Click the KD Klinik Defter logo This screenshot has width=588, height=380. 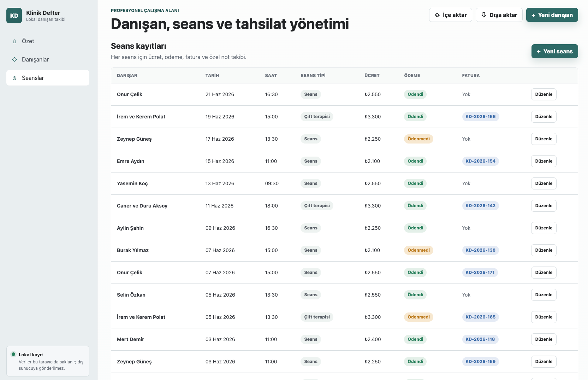tap(14, 16)
